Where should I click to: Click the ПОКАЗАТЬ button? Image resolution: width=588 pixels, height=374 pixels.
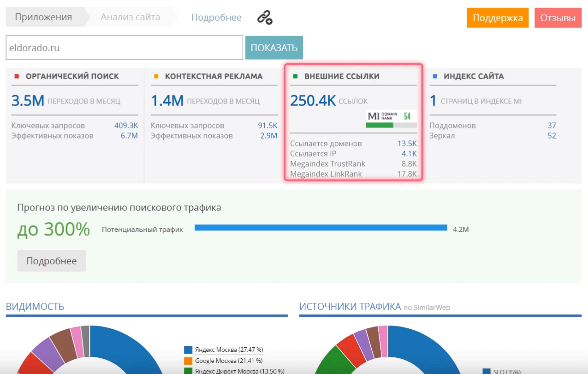click(x=274, y=48)
